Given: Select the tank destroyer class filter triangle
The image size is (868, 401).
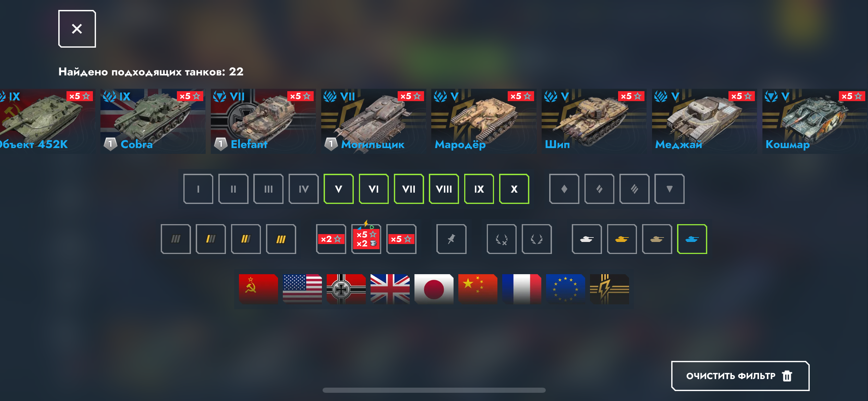Looking at the screenshot, I should (x=669, y=189).
